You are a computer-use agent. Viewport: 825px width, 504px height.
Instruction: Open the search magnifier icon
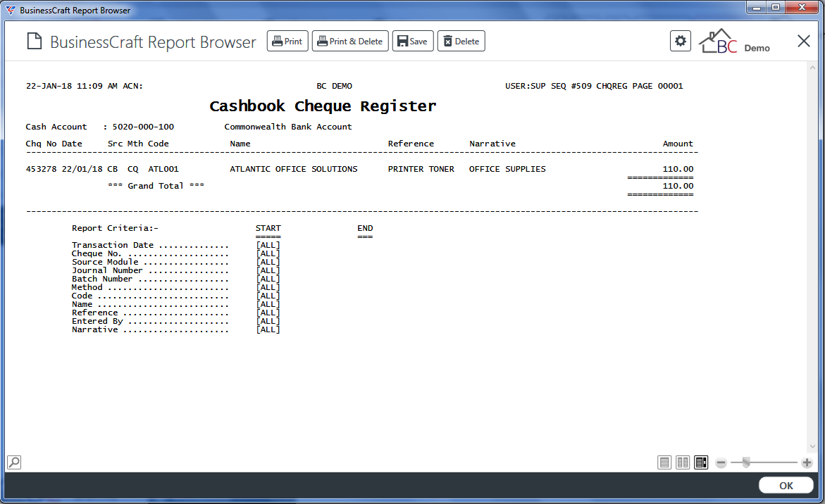(x=14, y=462)
